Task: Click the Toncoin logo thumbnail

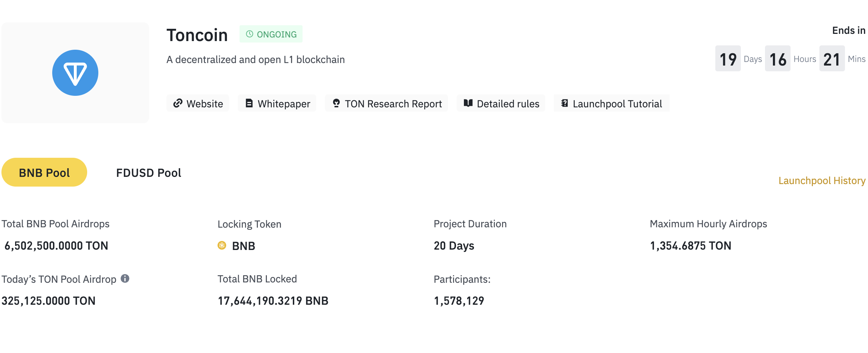Action: click(x=75, y=73)
